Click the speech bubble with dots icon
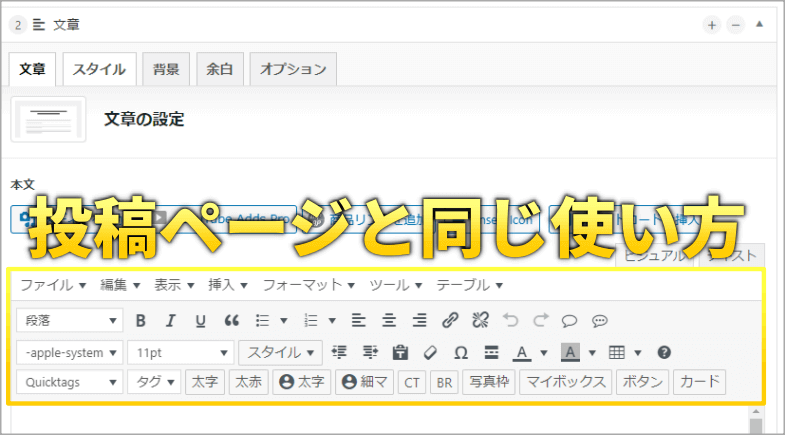 point(600,321)
